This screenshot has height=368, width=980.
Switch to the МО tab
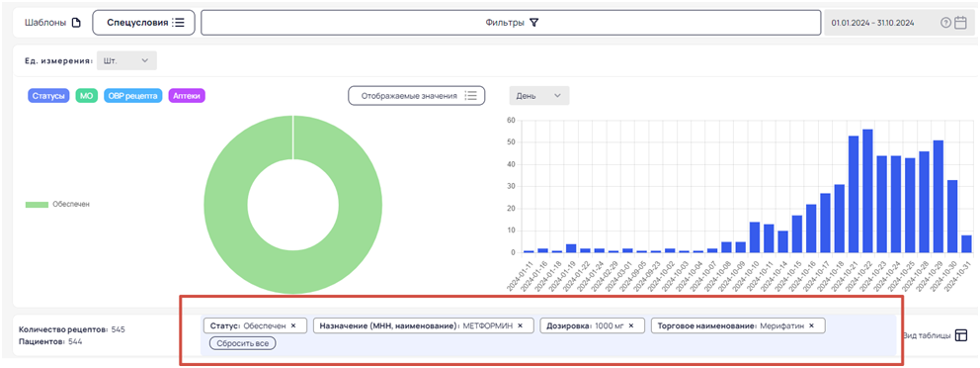(87, 96)
